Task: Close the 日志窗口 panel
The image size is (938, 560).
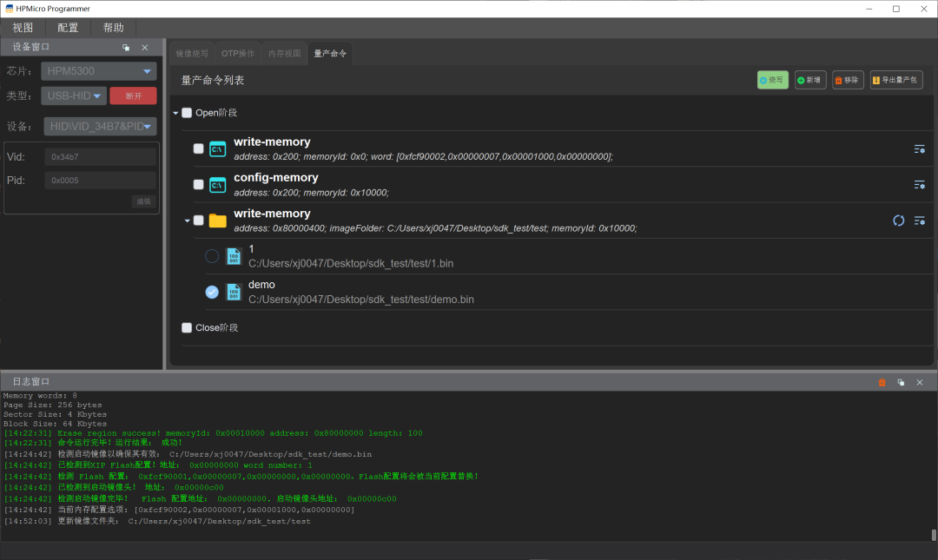Action: coord(920,382)
